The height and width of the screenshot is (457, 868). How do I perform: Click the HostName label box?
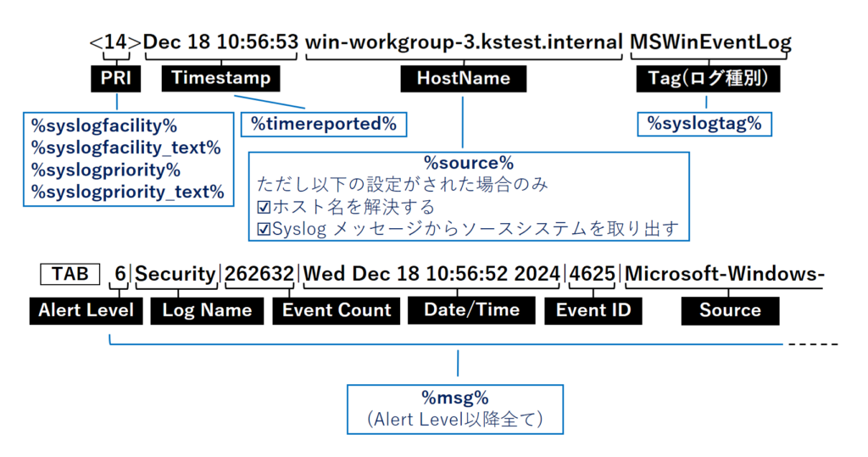[x=464, y=79]
